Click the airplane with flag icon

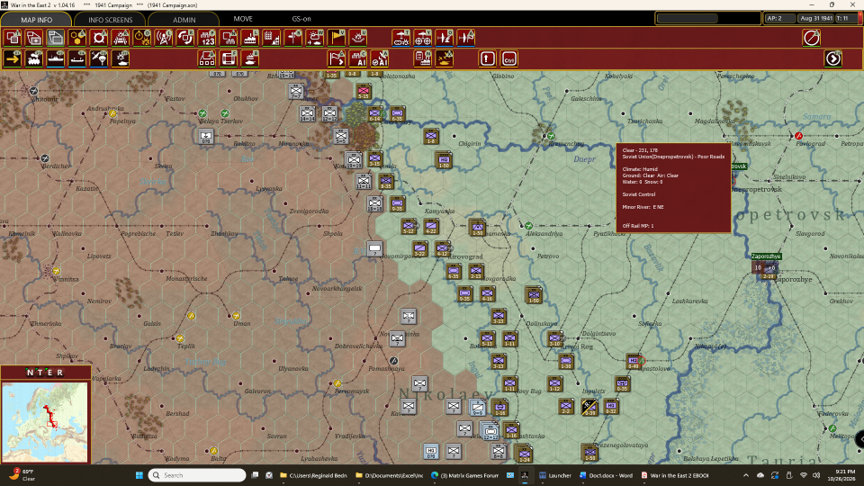coord(466,38)
